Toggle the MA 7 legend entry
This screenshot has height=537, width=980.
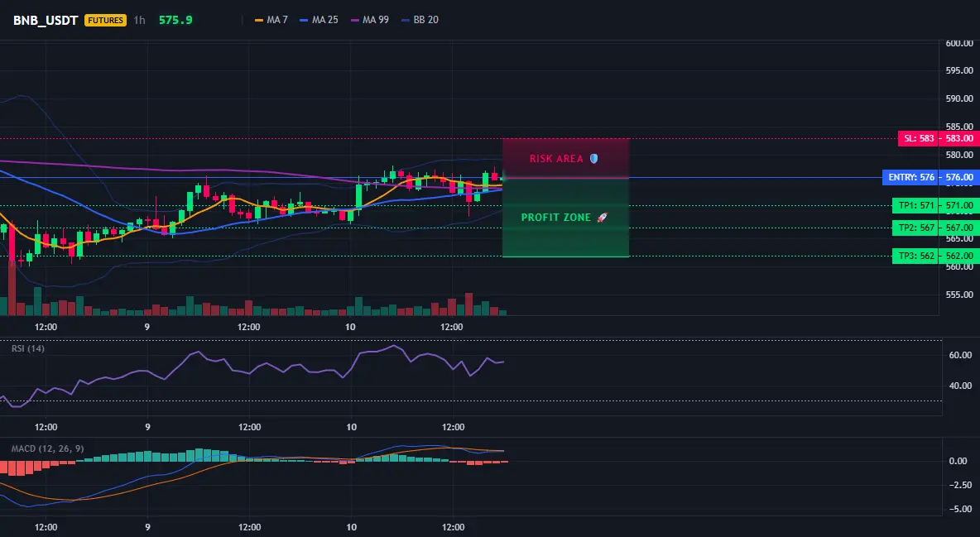pyautogui.click(x=271, y=20)
